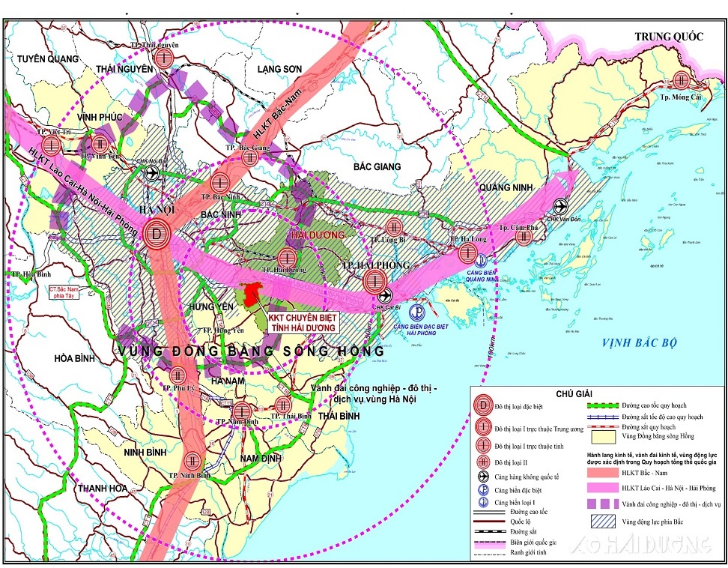Viewport: 728px width, 568px height.
Task: Click the CHK Vân Đồn airport icon
Action: click(560, 206)
